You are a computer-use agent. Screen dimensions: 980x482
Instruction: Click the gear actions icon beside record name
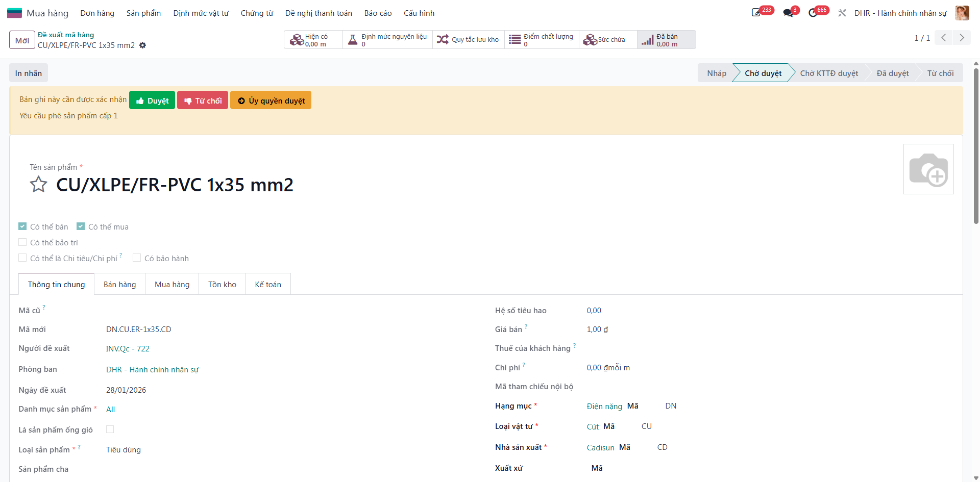142,45
